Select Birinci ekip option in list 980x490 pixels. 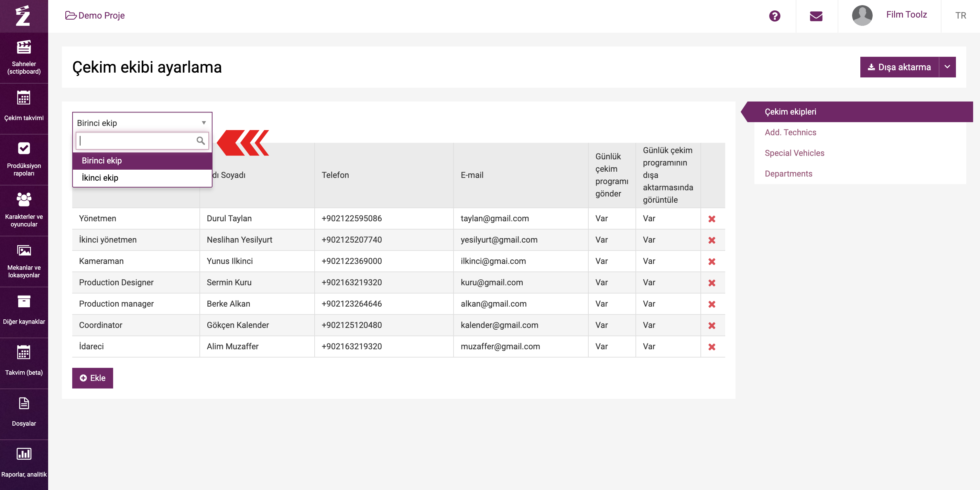(x=142, y=161)
